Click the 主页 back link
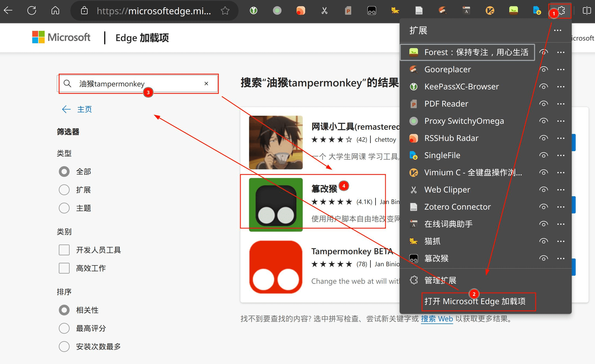The image size is (595, 364). (77, 109)
